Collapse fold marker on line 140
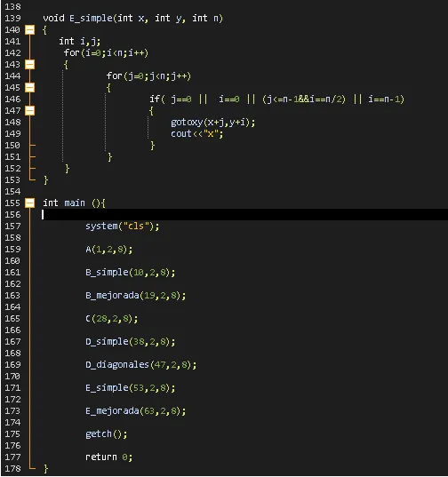Screen dimensions: 448x477 tap(29, 30)
